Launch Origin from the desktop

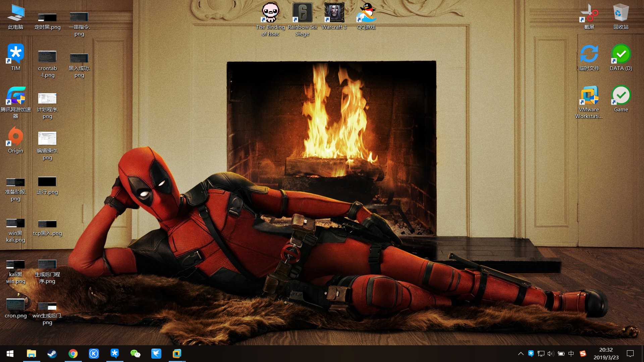(16, 140)
